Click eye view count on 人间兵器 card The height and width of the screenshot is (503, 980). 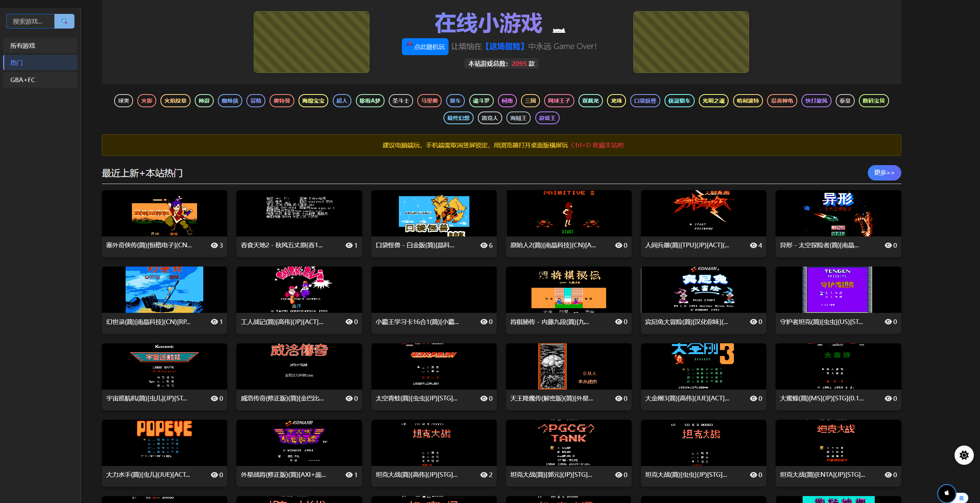[x=756, y=245]
